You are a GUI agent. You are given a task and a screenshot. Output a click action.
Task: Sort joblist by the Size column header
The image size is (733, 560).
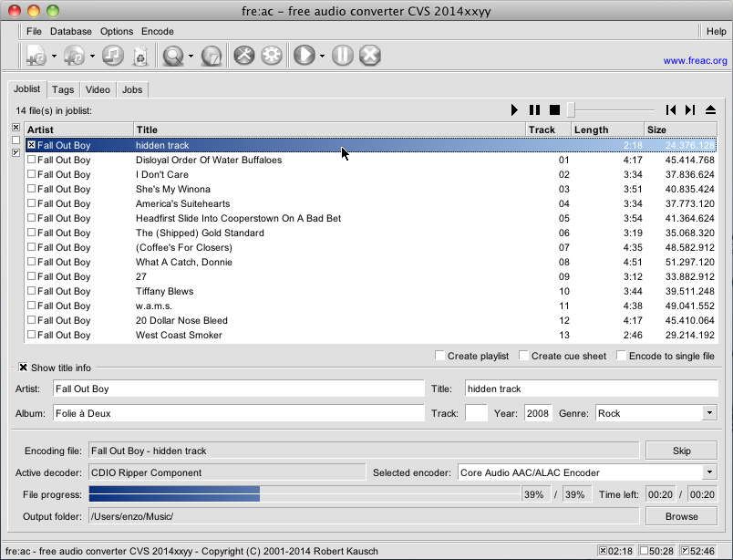coord(680,130)
